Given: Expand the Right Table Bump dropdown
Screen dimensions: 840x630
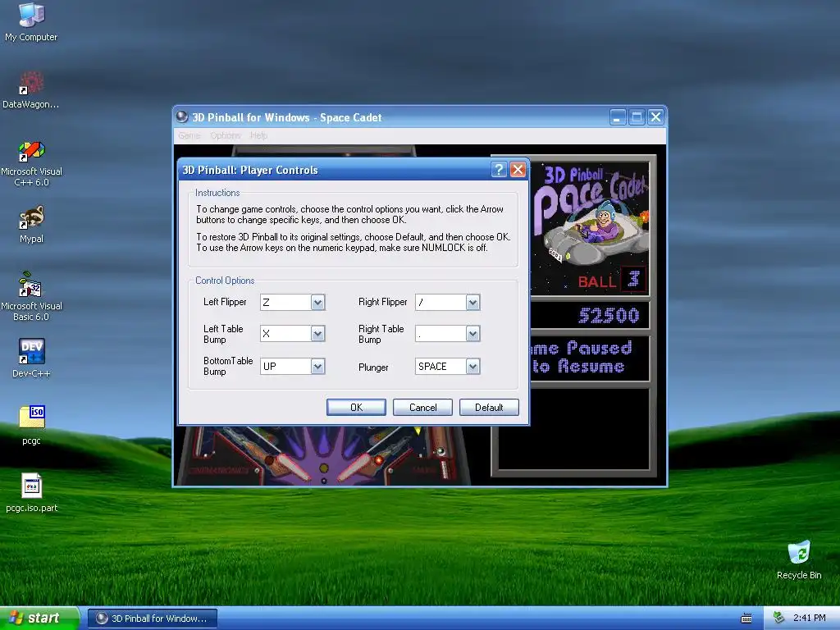Looking at the screenshot, I should coord(472,334).
